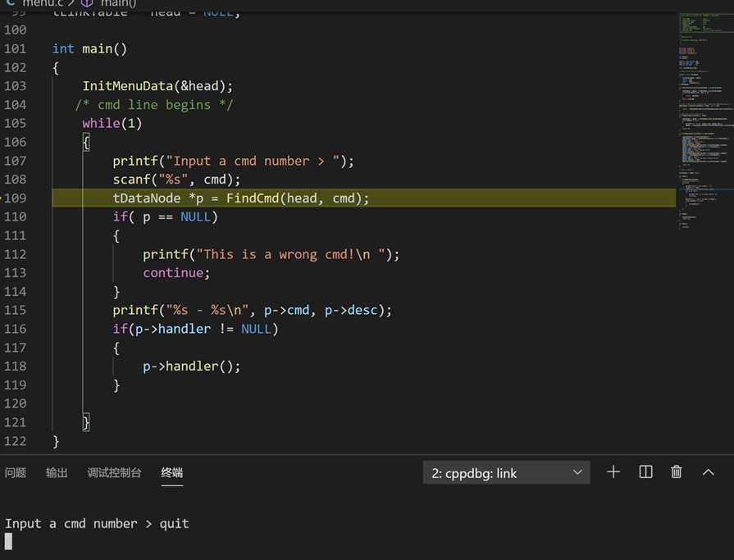Image resolution: width=734 pixels, height=560 pixels.
Task: Click line number 122 in the gutter
Action: tap(16, 441)
